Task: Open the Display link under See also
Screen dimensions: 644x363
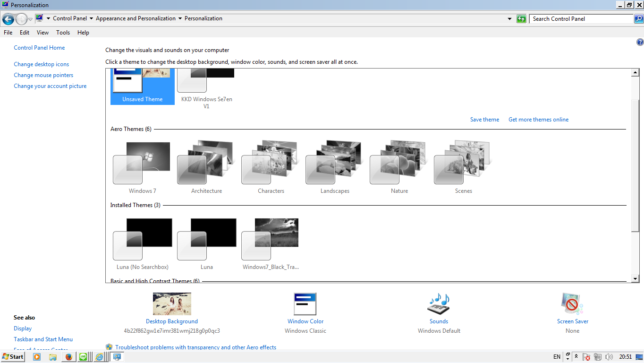Action: pyautogui.click(x=23, y=328)
